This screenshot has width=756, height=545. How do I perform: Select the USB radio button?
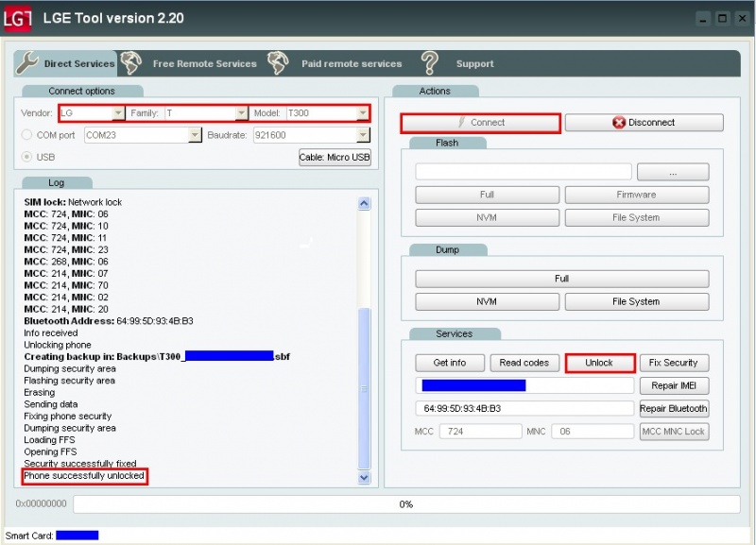pos(27,157)
